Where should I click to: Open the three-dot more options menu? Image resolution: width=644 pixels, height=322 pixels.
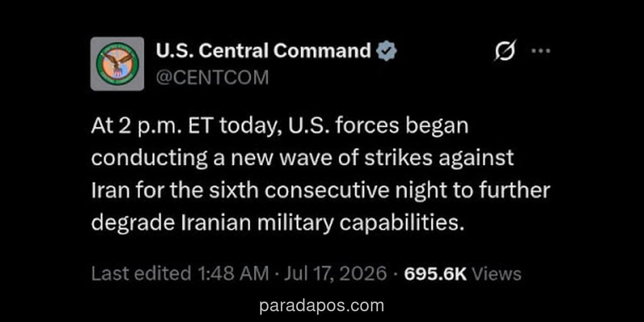pos(540,51)
